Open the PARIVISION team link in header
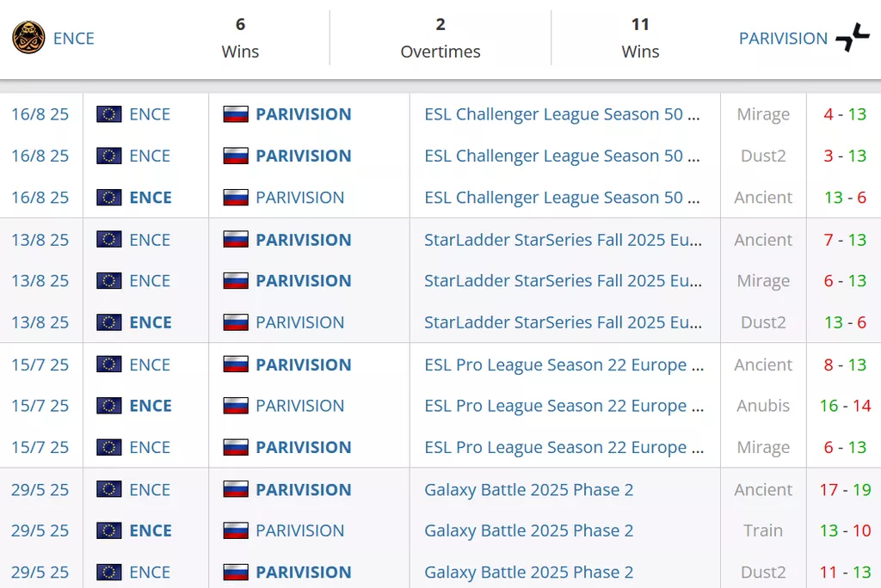881x588 pixels. (783, 38)
